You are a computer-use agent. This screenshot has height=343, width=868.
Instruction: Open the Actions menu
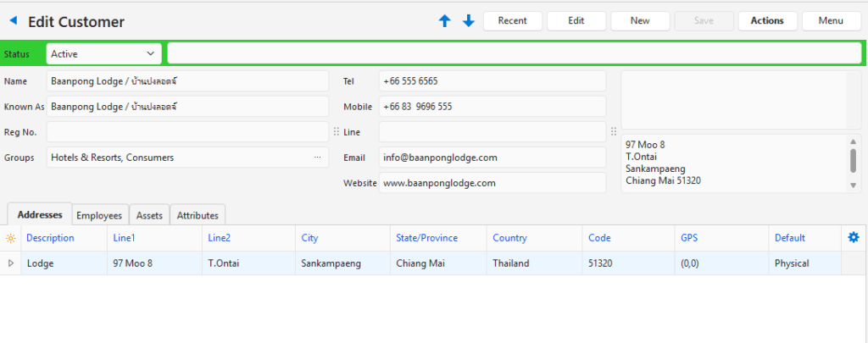767,21
